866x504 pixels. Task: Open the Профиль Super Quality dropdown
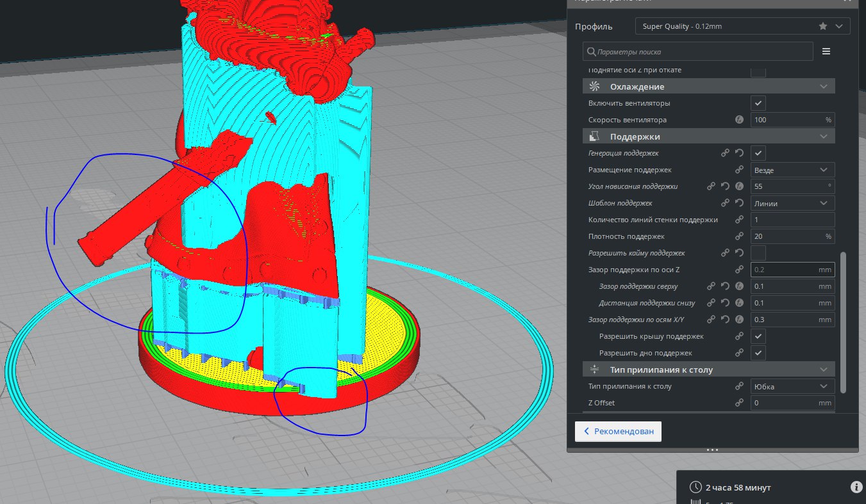click(x=743, y=26)
